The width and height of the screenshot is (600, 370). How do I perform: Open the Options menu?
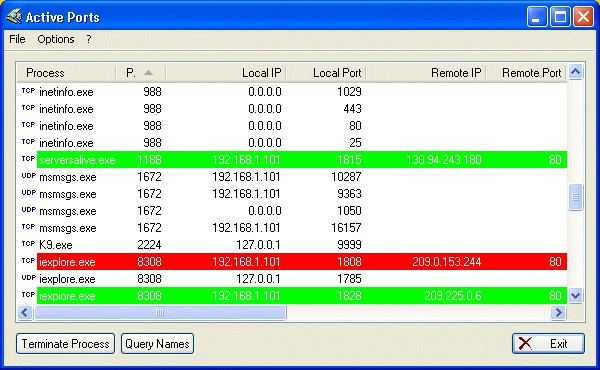(x=55, y=39)
